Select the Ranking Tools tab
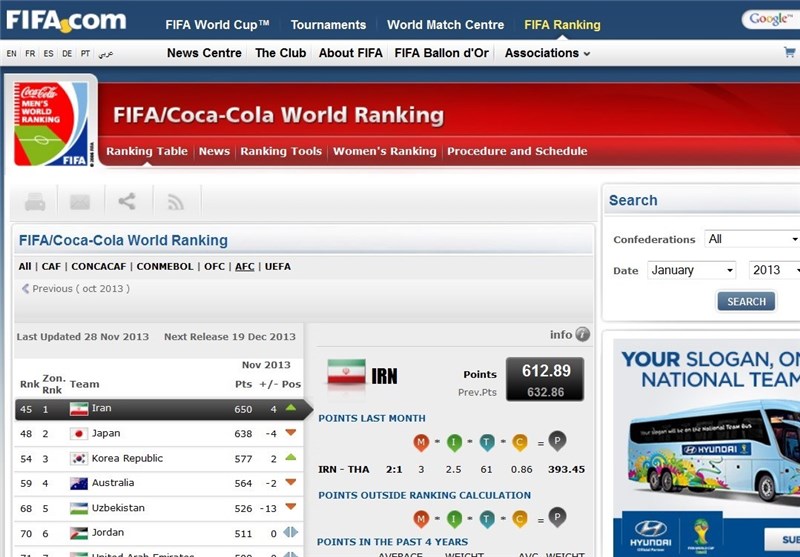Image resolution: width=800 pixels, height=557 pixels. [281, 152]
